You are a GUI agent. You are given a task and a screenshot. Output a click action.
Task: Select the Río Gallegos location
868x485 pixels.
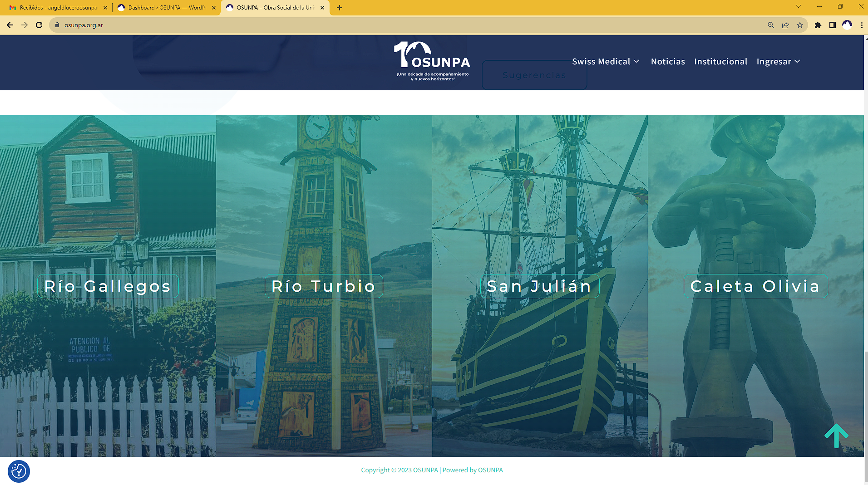coord(108,286)
